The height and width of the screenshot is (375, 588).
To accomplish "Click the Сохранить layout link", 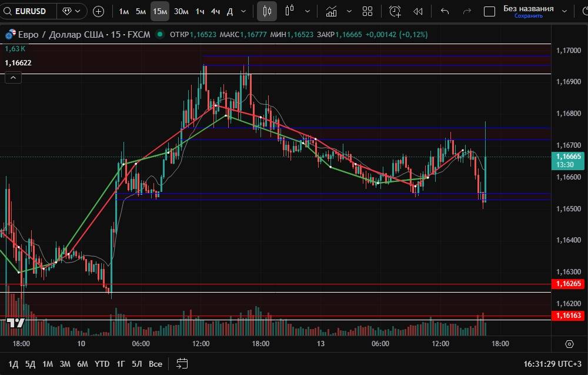I will pyautogui.click(x=528, y=16).
